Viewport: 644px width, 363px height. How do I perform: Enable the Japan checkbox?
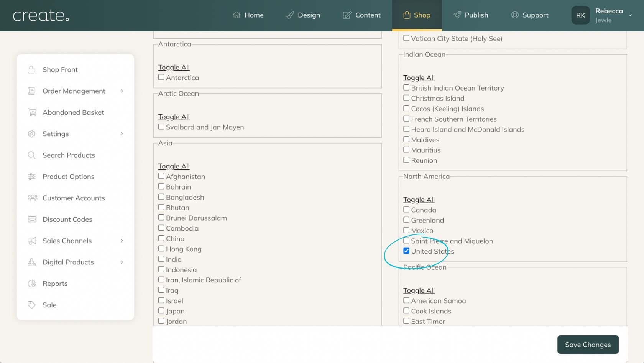coord(161,311)
